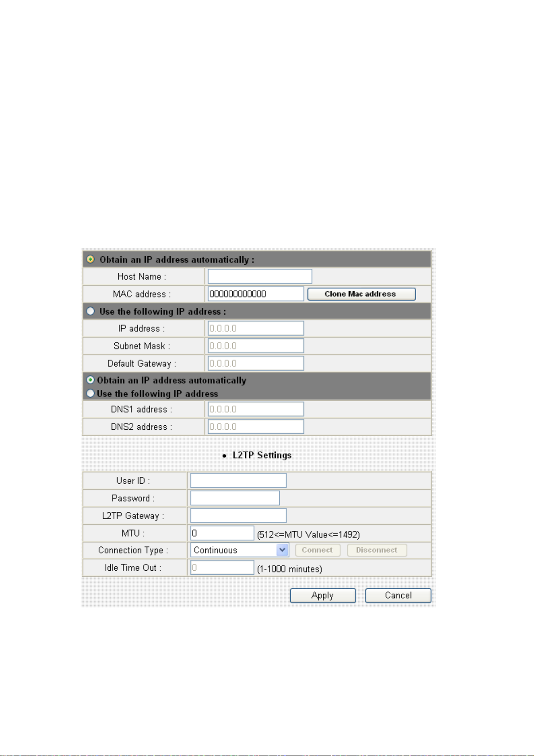Click the Disconnect button

(377, 550)
